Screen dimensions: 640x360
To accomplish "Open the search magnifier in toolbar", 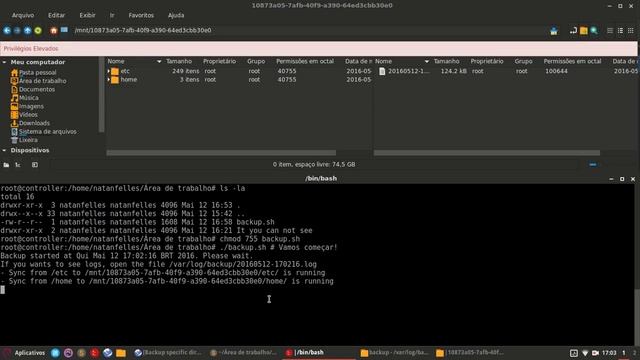I will (594, 31).
